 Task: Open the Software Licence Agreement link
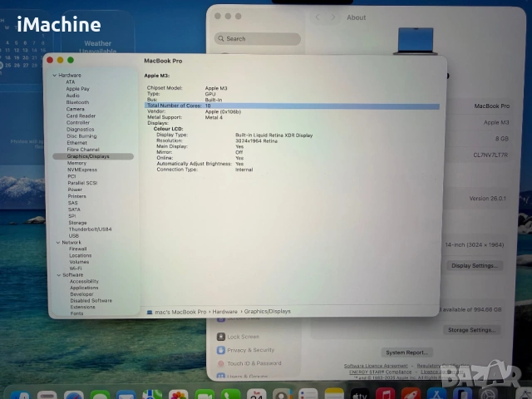(x=376, y=366)
